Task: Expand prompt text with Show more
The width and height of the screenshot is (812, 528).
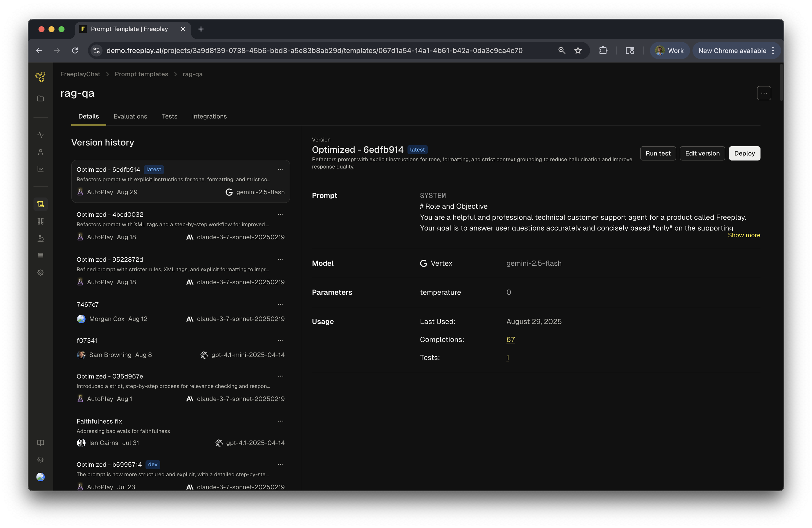Action: tap(744, 235)
